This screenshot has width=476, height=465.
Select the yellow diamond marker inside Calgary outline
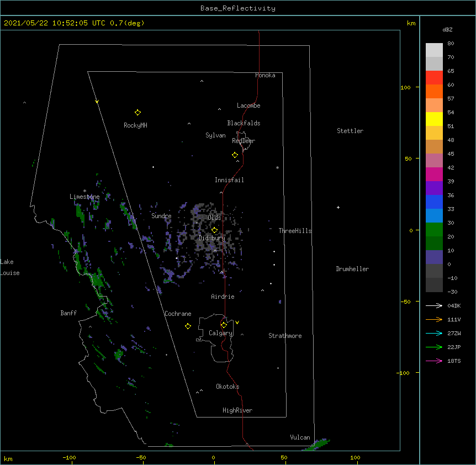(x=224, y=325)
